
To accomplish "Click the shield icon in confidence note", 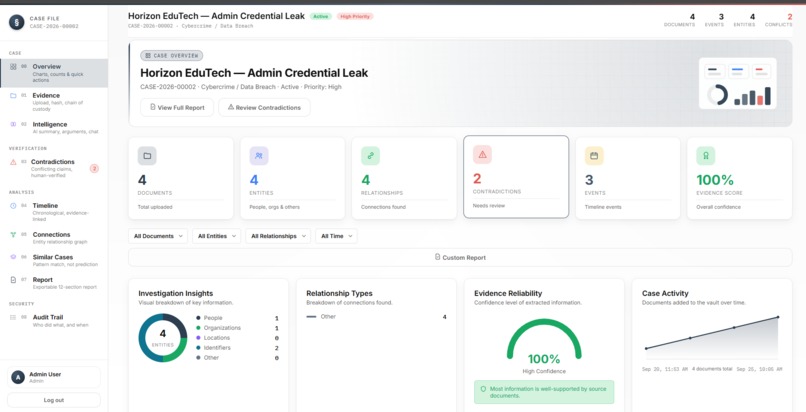I will [x=483, y=389].
